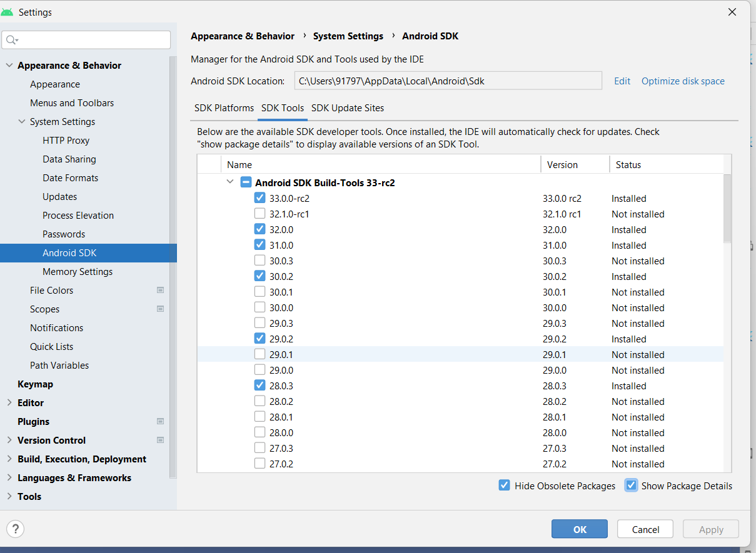Expand the Editor section
The width and height of the screenshot is (756, 553).
9,402
